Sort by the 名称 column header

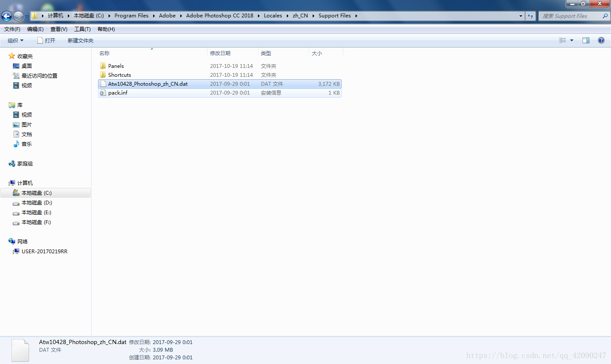[152, 53]
